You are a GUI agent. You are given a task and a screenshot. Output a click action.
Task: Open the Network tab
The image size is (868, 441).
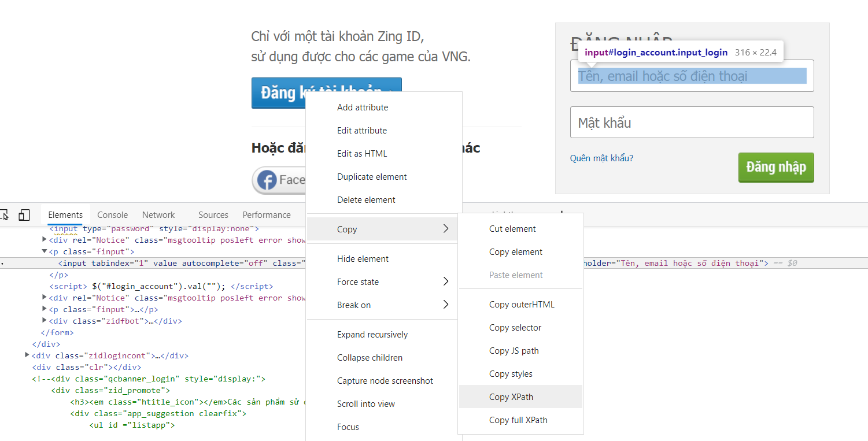pyautogui.click(x=158, y=214)
